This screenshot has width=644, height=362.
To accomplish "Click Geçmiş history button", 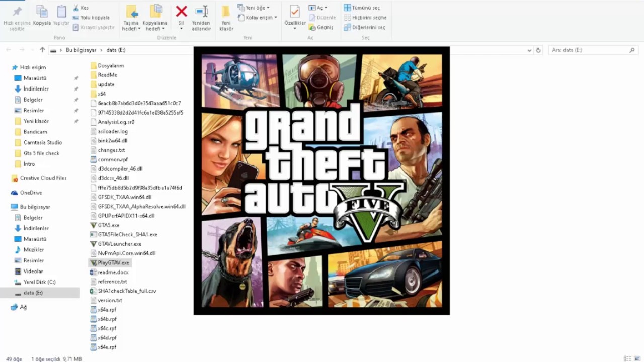I will click(x=321, y=27).
